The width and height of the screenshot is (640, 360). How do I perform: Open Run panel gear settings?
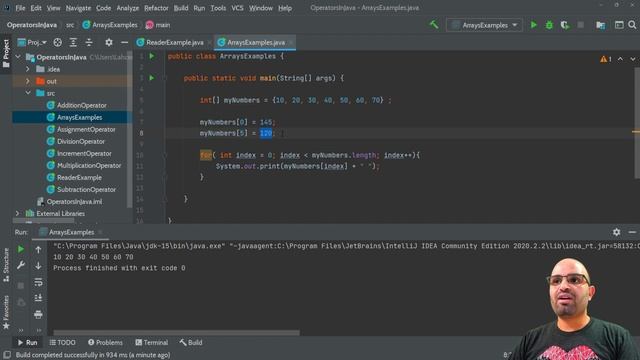coord(616,232)
